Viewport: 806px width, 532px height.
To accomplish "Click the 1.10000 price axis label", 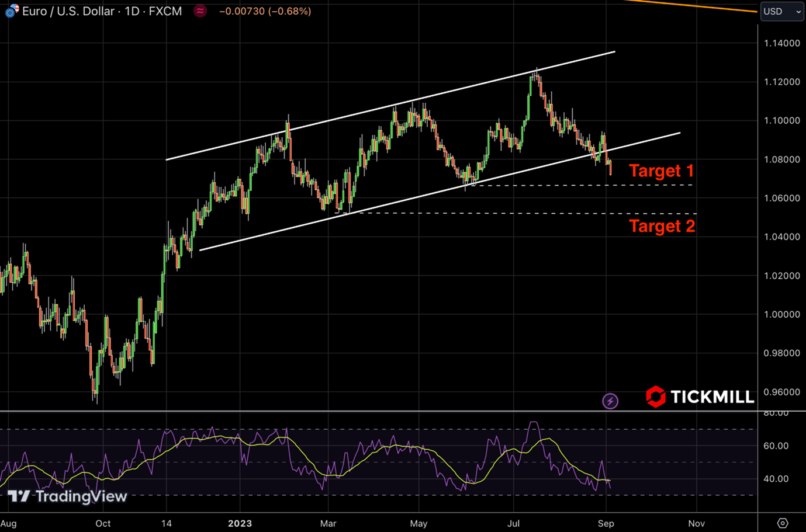I will [x=782, y=120].
